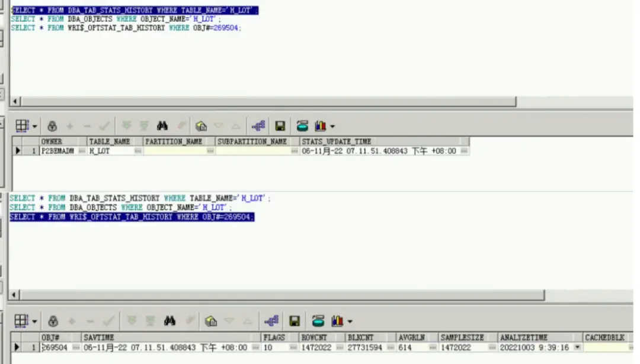
Task: Open ellipsis editor for PARTITION_NAME cell
Action: (x=210, y=151)
